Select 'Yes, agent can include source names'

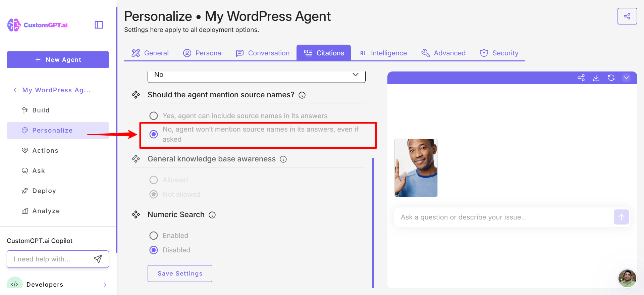[154, 116]
